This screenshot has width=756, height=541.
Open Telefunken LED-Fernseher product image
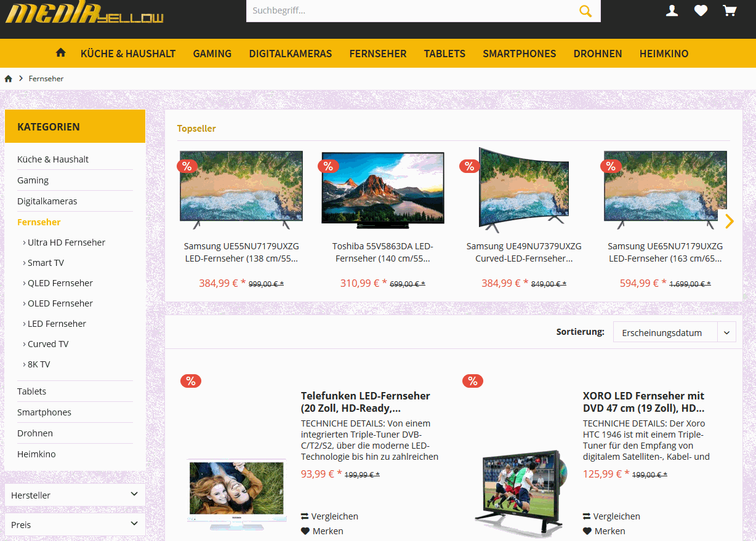(237, 494)
